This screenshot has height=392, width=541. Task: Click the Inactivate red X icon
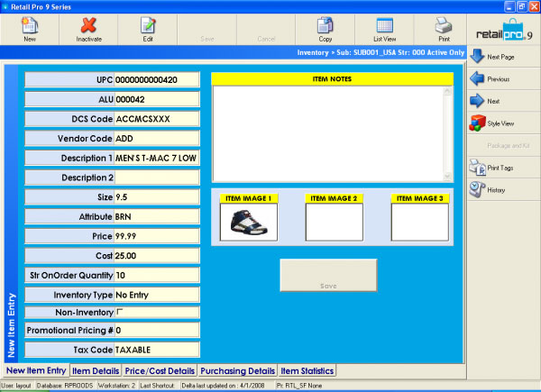(88, 25)
